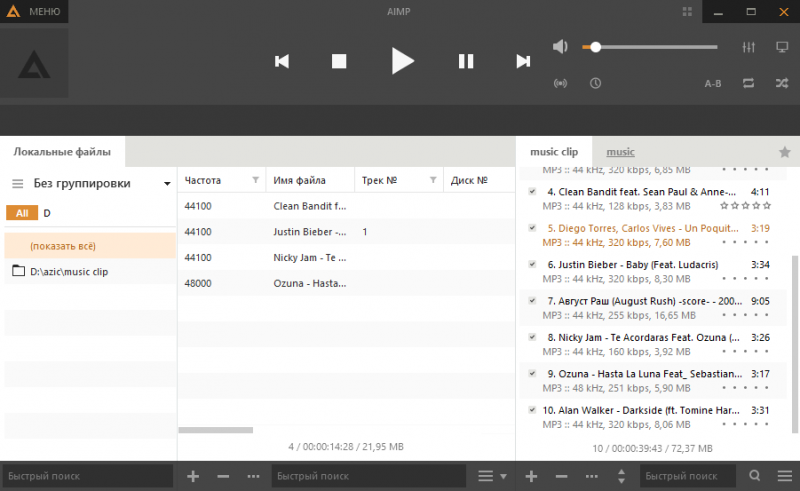Rate Clean Bandit track with stars
800x491 pixels.
click(745, 206)
